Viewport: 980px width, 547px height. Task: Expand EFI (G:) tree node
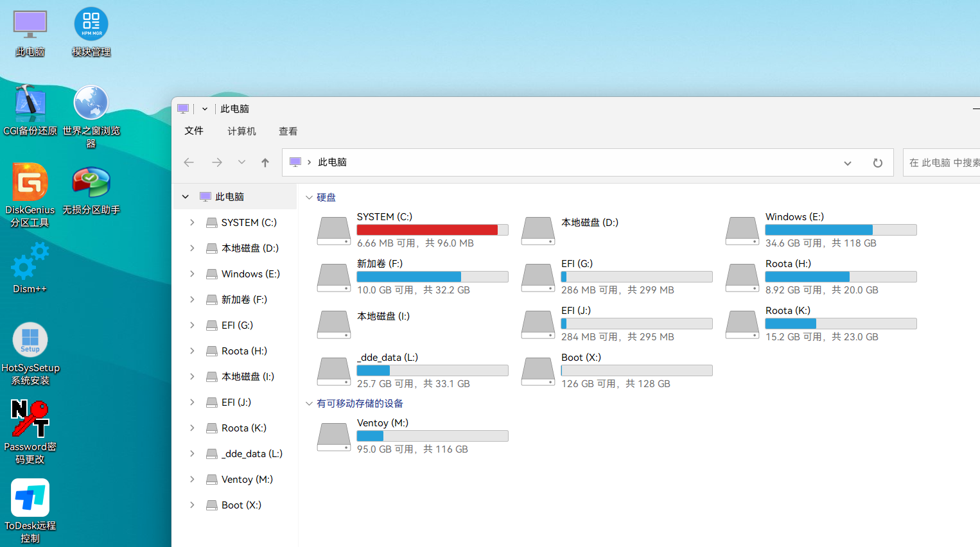pos(192,325)
